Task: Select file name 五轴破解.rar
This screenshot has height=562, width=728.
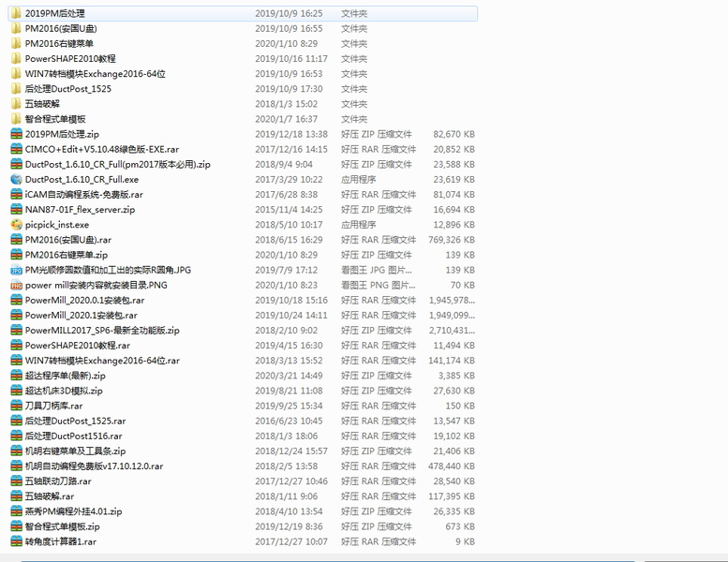Action: [50, 496]
